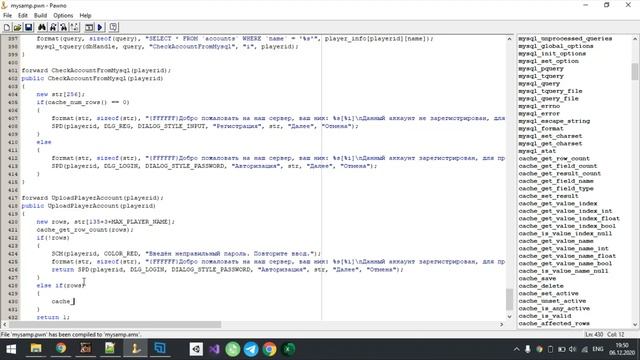The width and height of the screenshot is (640, 360).
Task: Open the Edit menu
Action: click(22, 16)
